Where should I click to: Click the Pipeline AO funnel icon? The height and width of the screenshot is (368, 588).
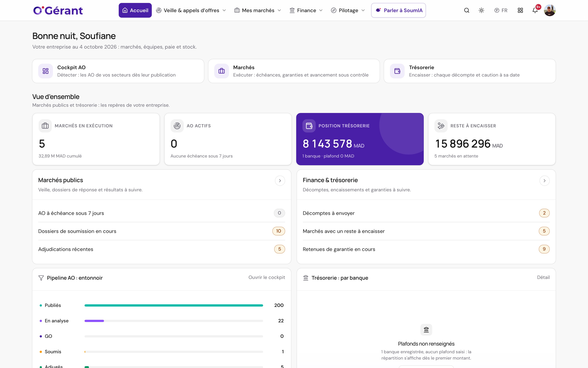(x=41, y=278)
